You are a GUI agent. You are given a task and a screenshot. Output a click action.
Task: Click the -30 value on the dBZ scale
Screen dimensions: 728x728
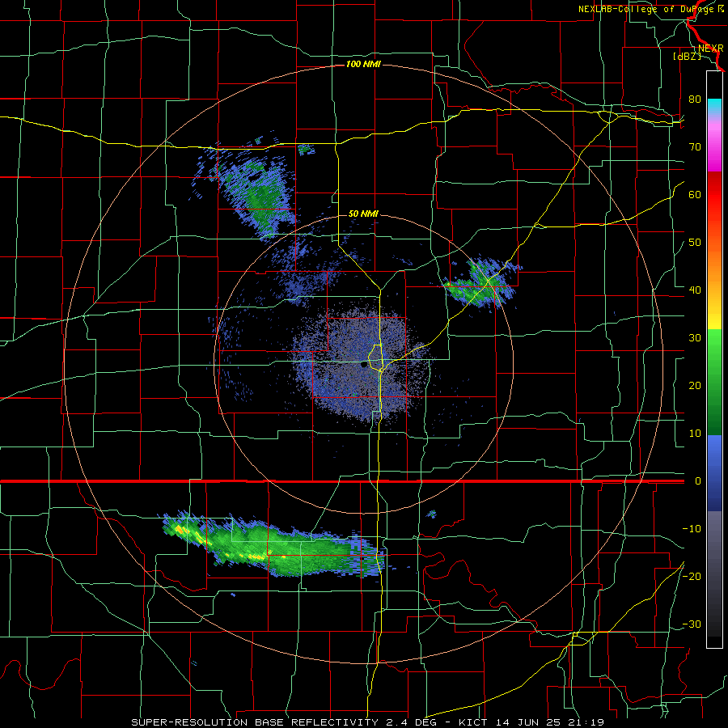pos(692,624)
